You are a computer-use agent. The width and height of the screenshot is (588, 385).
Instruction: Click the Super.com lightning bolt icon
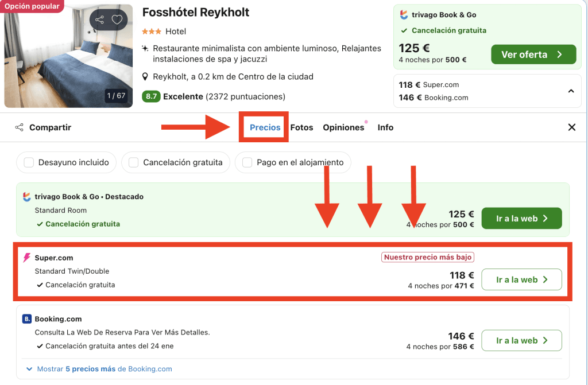[x=26, y=258]
